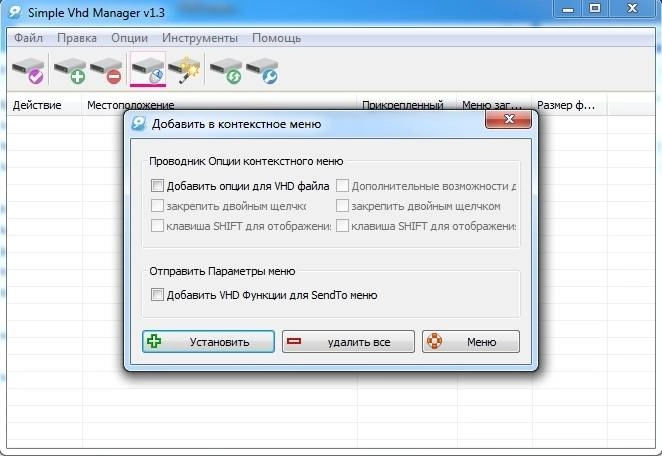Open the Файл menu
662x456 pixels.
pyautogui.click(x=28, y=38)
